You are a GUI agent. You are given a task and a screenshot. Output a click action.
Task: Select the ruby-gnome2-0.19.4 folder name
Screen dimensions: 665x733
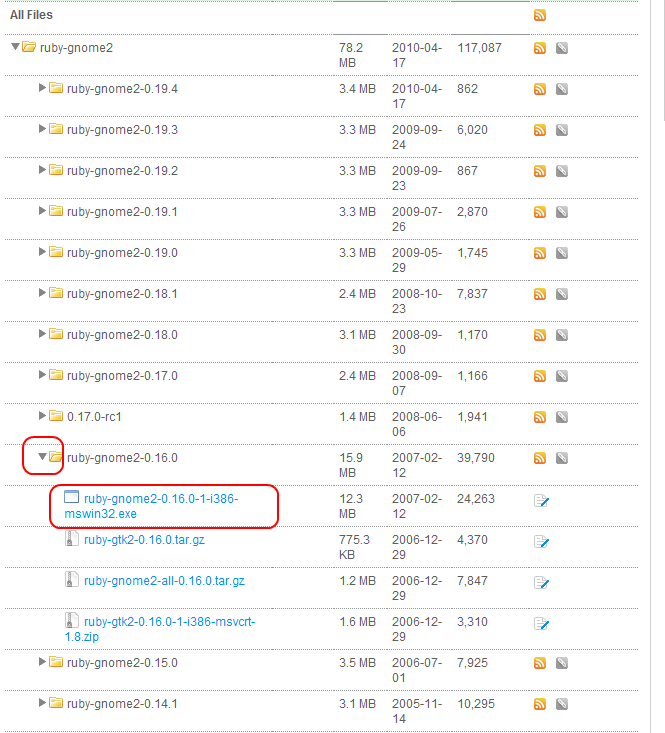(x=122, y=89)
